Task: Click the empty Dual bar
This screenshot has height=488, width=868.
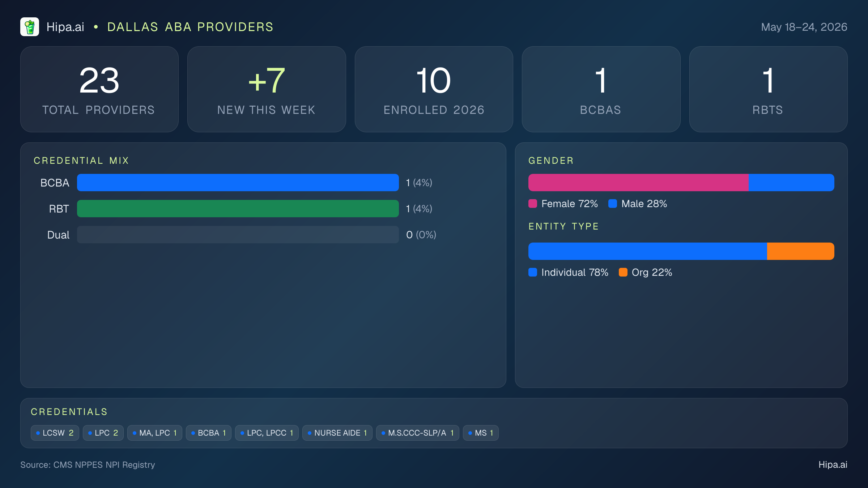Action: 238,235
